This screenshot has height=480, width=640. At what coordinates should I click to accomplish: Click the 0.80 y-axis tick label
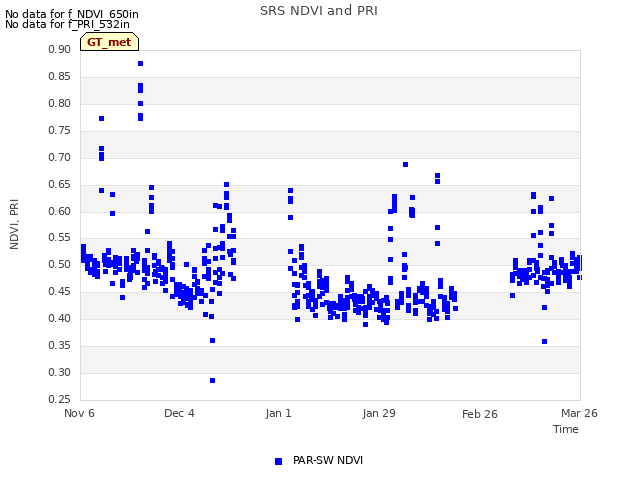point(59,103)
